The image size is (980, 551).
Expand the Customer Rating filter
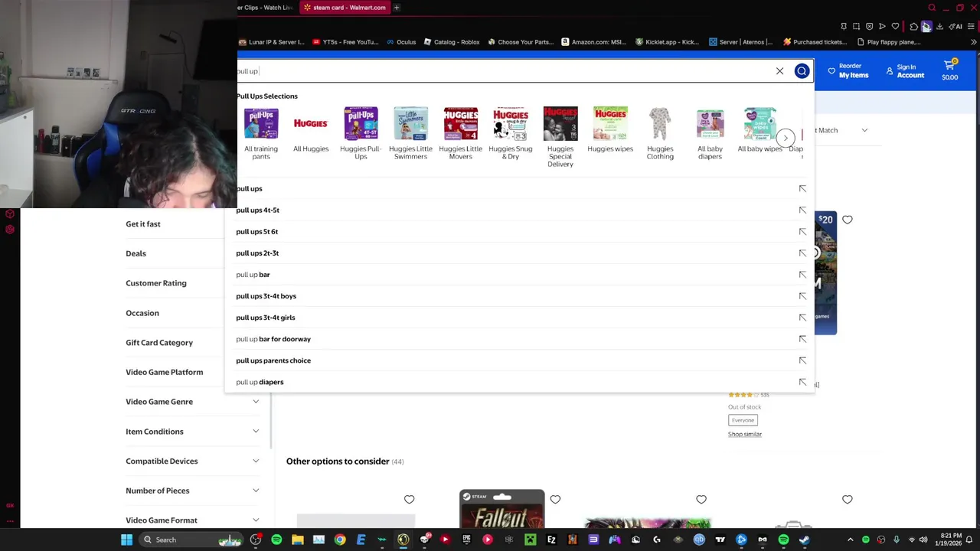click(174, 283)
